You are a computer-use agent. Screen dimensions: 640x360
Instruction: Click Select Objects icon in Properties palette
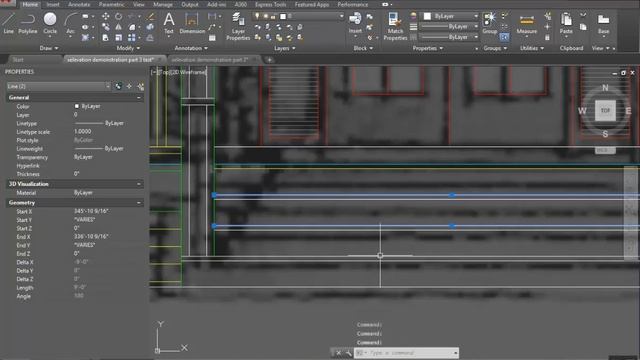(x=129, y=86)
